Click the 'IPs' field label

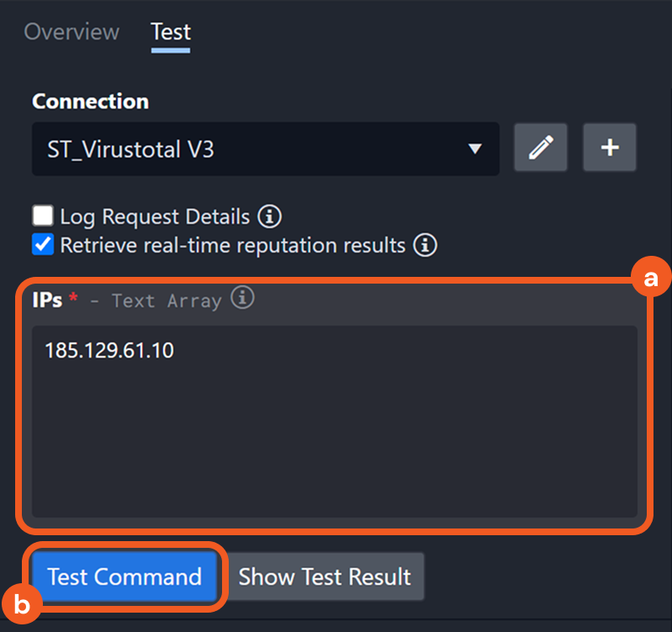47,300
